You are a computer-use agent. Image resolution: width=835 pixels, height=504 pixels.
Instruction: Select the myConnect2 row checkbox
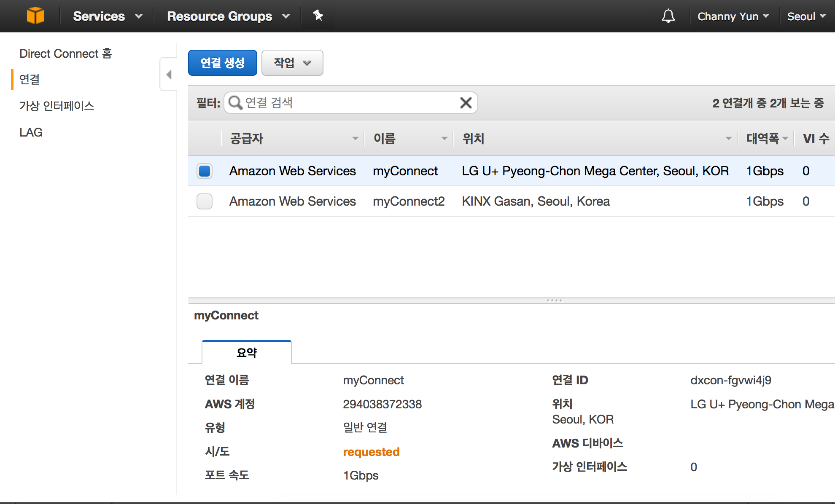[x=205, y=201]
